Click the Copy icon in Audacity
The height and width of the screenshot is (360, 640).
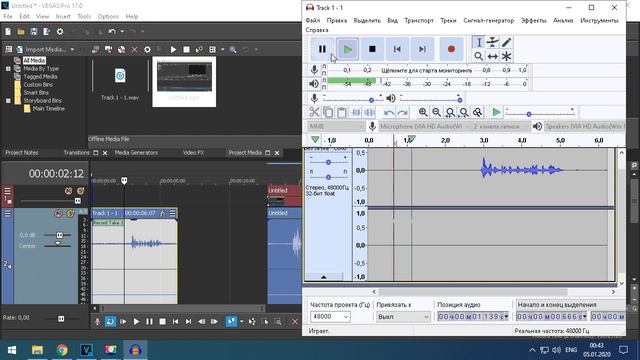[328, 112]
